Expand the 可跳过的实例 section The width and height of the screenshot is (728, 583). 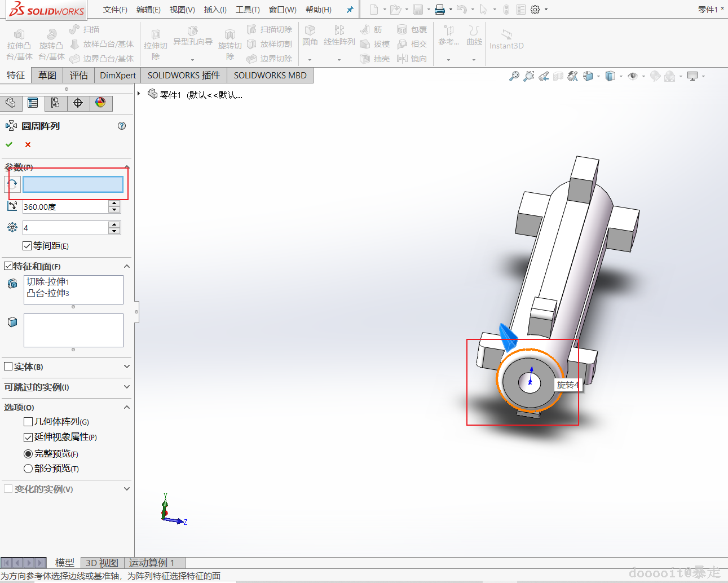[126, 387]
